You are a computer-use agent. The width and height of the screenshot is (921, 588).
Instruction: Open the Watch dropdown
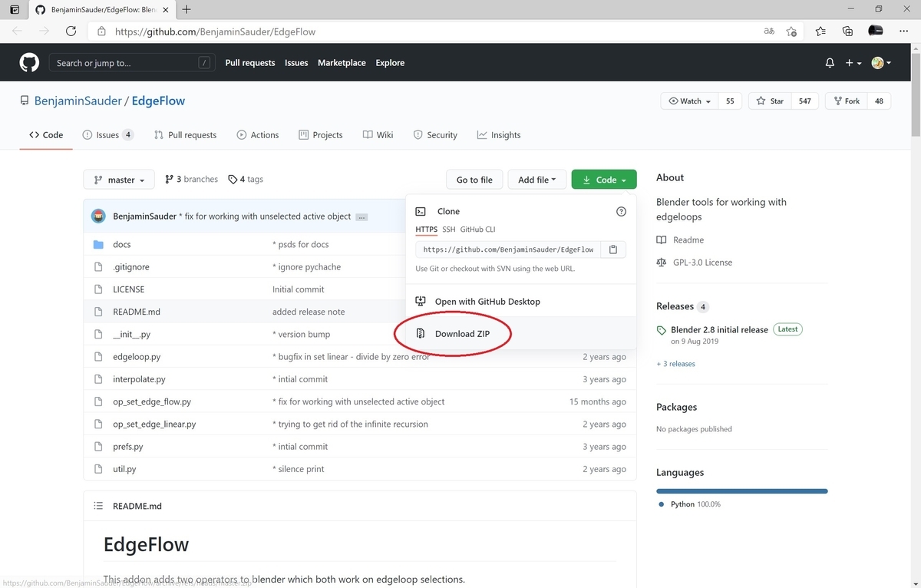pyautogui.click(x=689, y=101)
